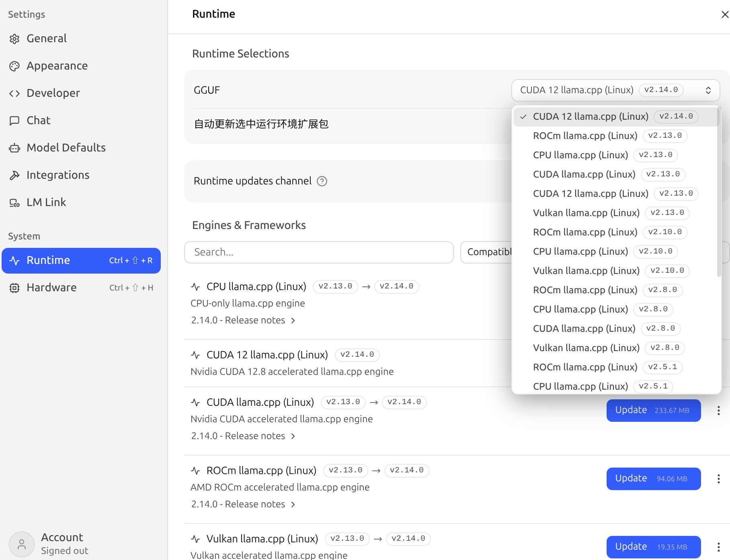This screenshot has height=560, width=730.
Task: Click the Appearance palette icon
Action: click(14, 66)
